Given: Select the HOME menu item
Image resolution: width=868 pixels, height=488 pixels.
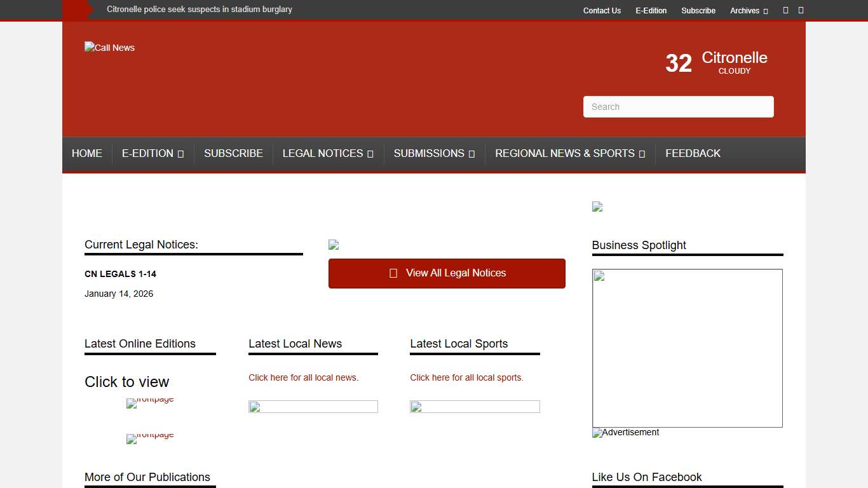Looking at the screenshot, I should pos(86,153).
